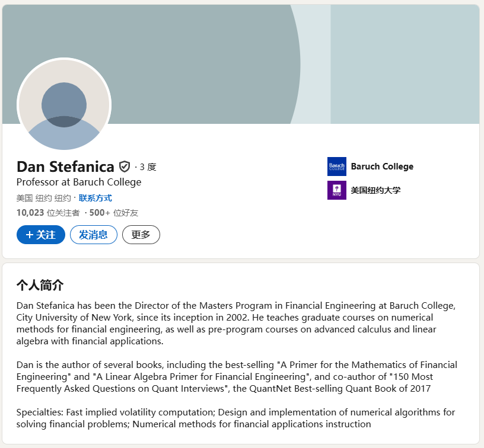Open the 联系方式 contact info link
Image resolution: width=484 pixels, height=448 pixels.
point(95,198)
